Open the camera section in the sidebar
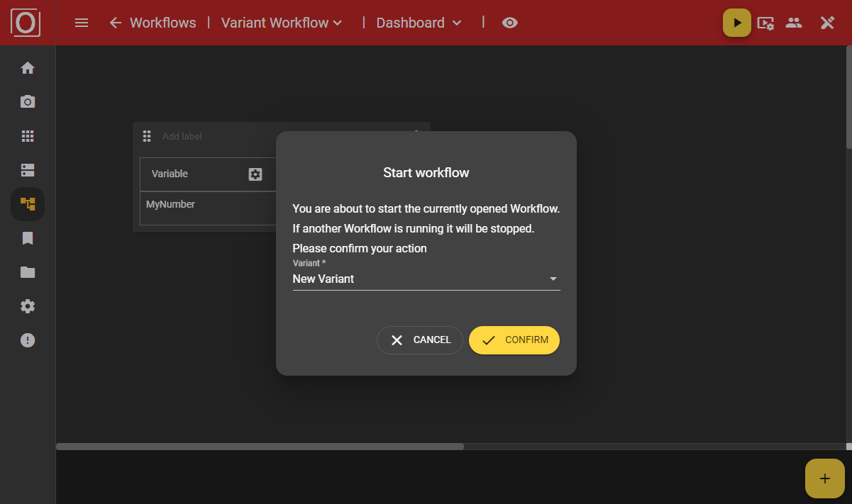852x504 pixels. tap(28, 102)
